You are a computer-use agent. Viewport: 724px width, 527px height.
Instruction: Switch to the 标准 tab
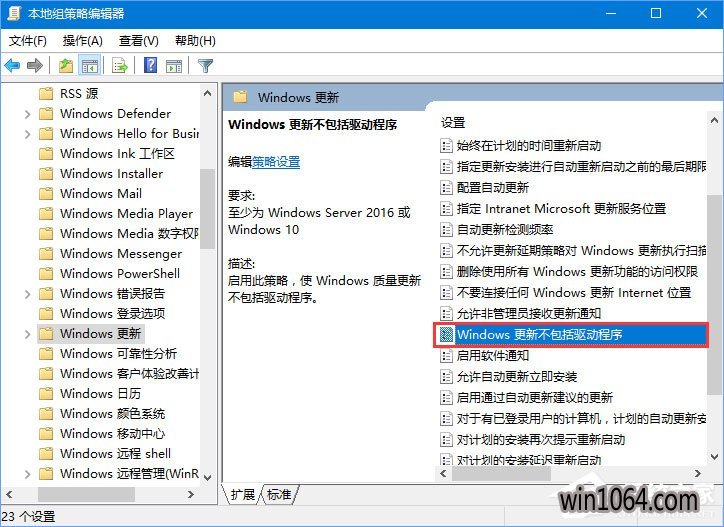click(279, 495)
